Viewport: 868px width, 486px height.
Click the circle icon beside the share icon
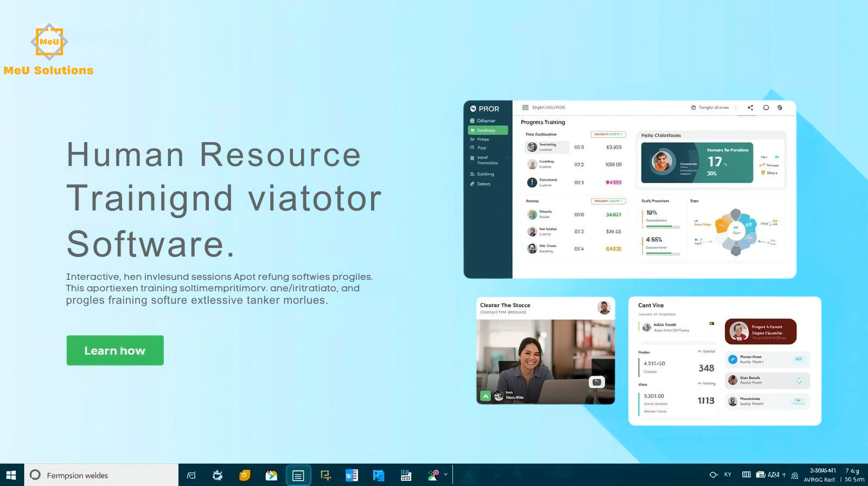pos(766,107)
